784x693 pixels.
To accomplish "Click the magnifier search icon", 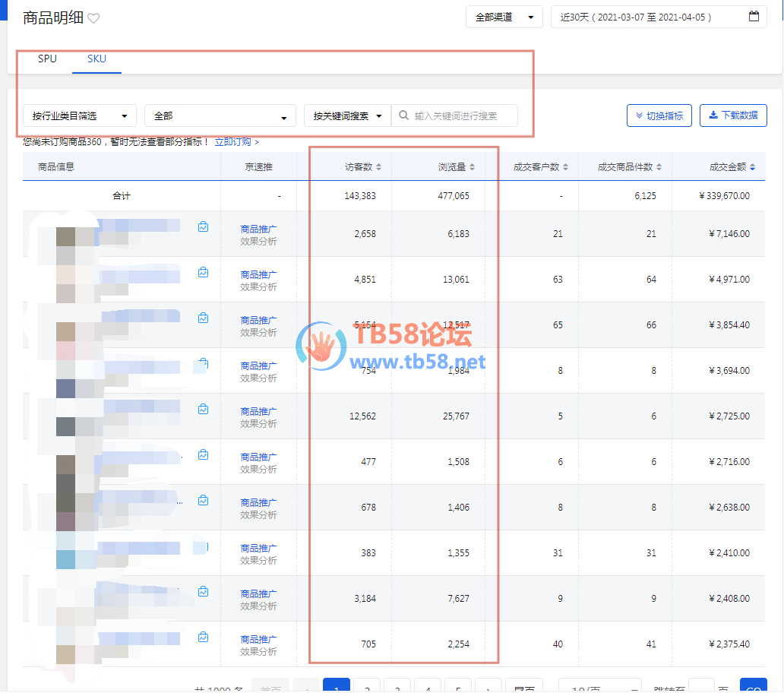I will 403,115.
